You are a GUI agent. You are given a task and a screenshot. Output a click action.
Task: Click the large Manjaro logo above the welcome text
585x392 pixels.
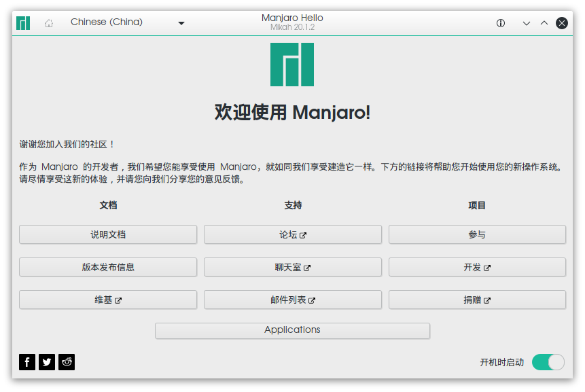[x=292, y=64]
